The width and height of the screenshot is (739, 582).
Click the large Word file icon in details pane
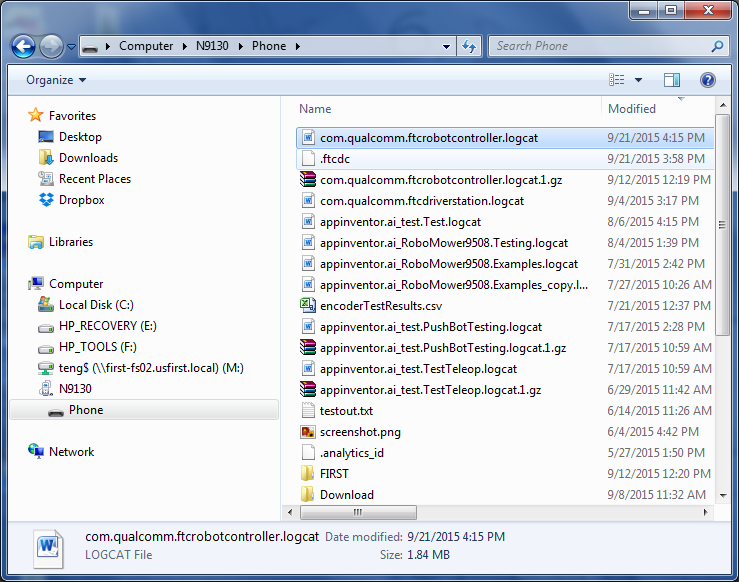[x=48, y=548]
